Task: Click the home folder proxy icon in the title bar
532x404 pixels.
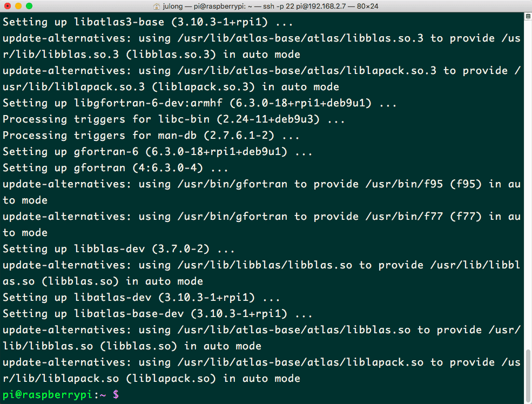Action: click(157, 6)
